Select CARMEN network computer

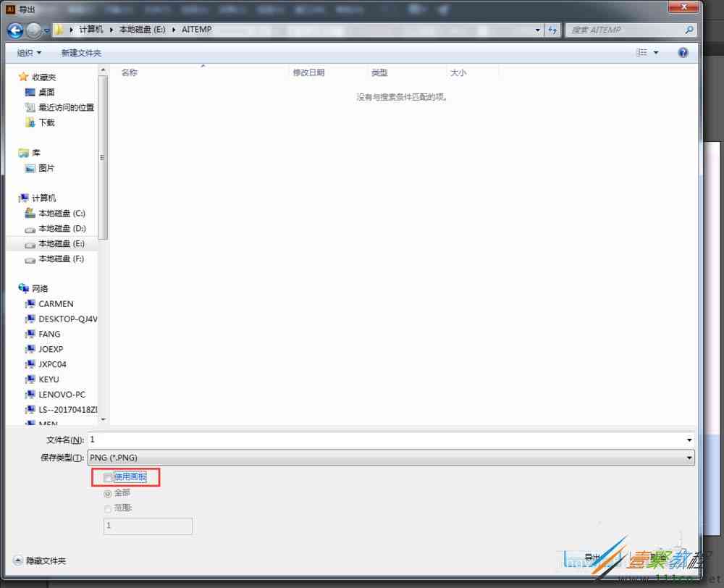[49, 304]
